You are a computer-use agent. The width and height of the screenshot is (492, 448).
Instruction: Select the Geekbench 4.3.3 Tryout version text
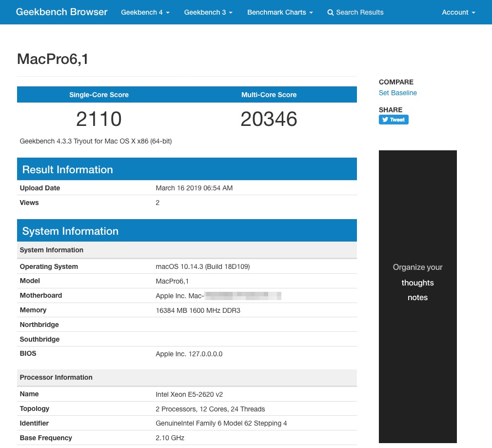click(96, 141)
